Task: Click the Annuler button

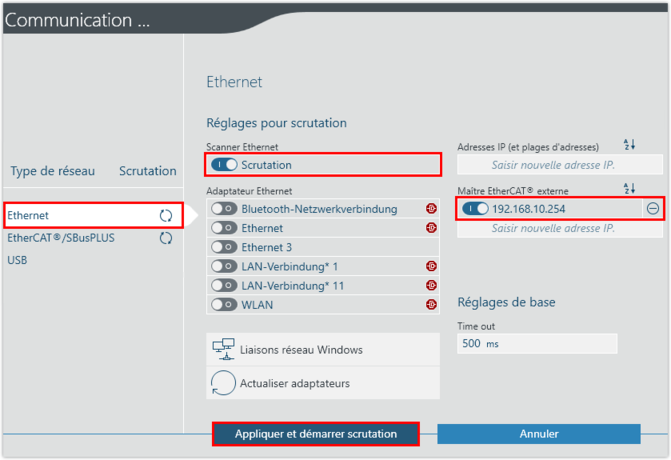Action: [x=538, y=434]
